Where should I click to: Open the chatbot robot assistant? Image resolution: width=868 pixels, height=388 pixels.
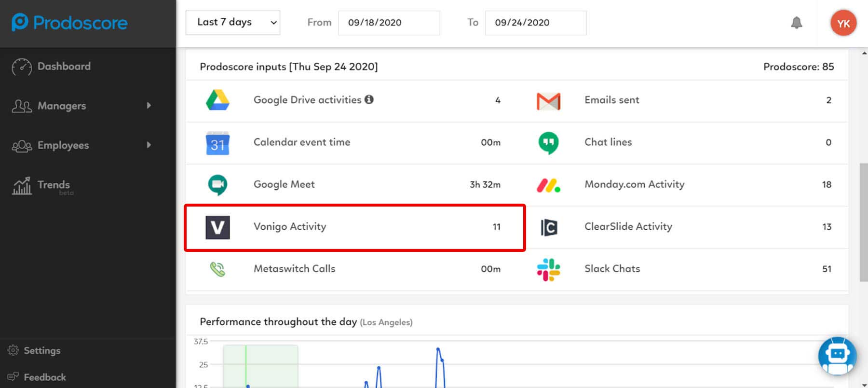click(x=838, y=356)
